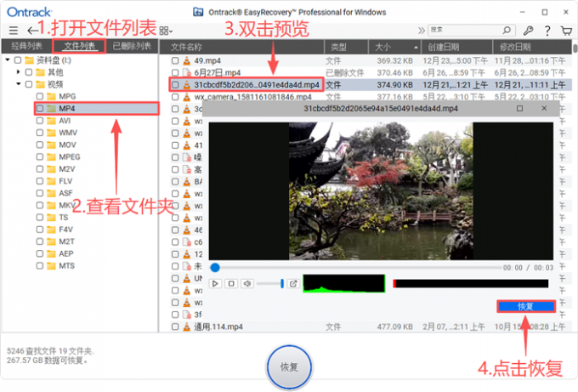The height and width of the screenshot is (392, 578).
Task: Sort by 大小 column header
Action: (394, 47)
